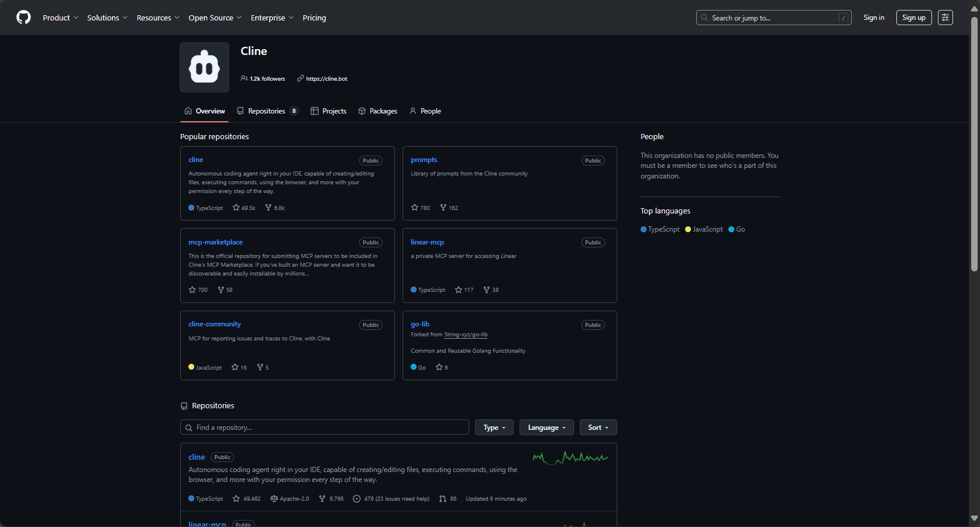The width and height of the screenshot is (980, 527).
Task: Click the 49,462 stargazers in repository list
Action: pyautogui.click(x=246, y=499)
